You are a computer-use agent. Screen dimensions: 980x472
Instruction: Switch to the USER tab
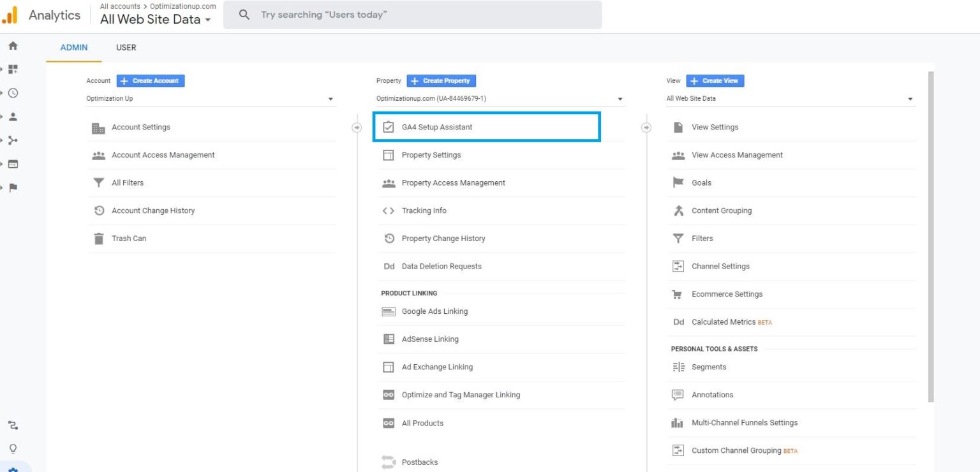click(126, 47)
